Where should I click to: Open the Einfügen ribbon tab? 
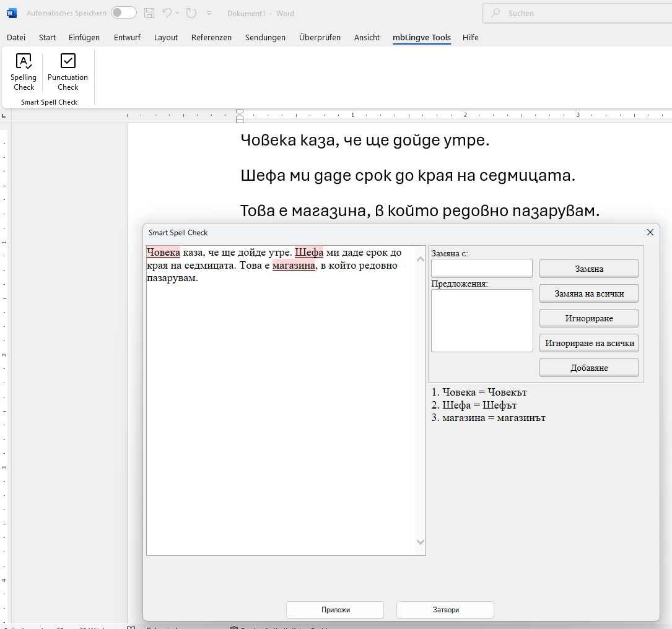click(x=84, y=38)
